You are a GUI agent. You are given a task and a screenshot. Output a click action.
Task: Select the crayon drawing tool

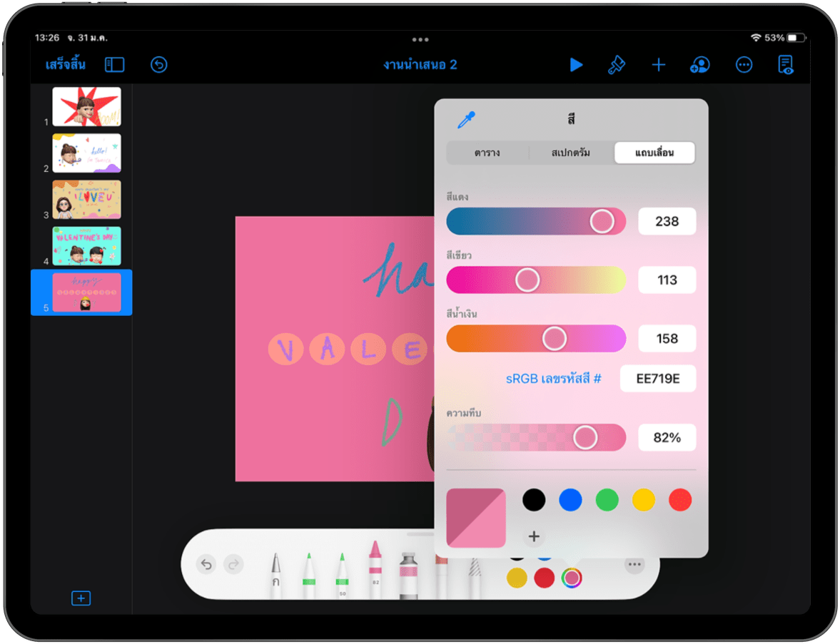tap(375, 567)
